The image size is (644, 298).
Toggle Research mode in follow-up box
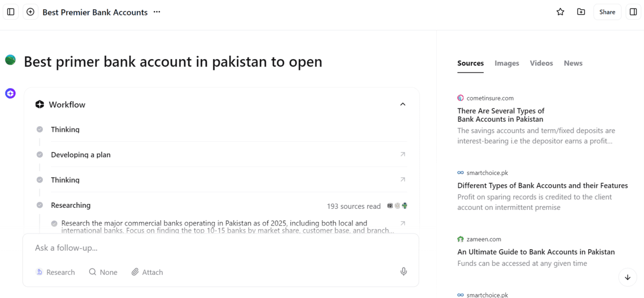55,272
